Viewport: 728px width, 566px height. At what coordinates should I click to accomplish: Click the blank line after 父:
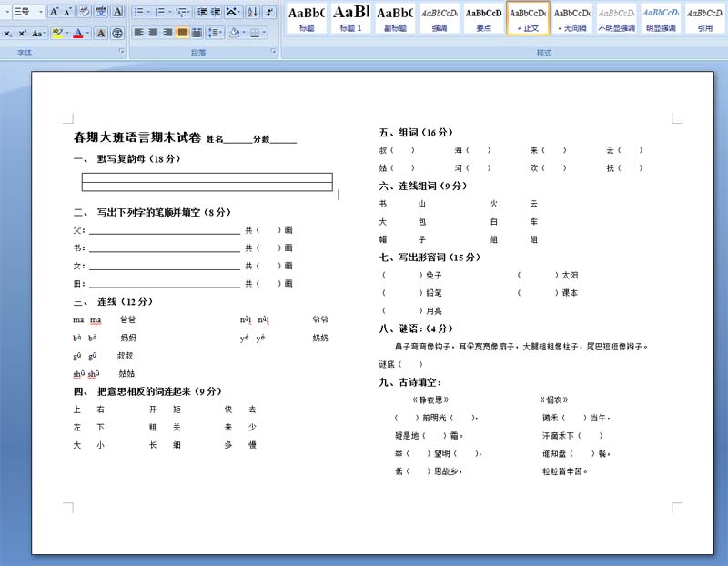(165, 231)
